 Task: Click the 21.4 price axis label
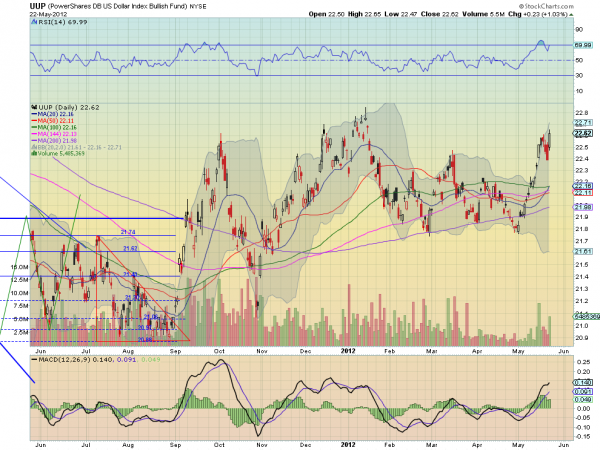(581, 277)
